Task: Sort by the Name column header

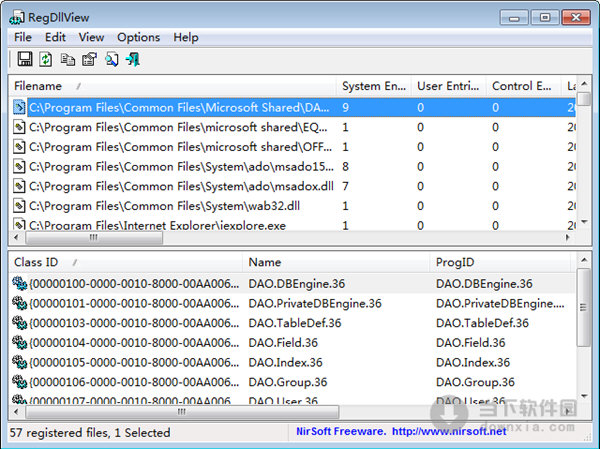Action: click(336, 262)
